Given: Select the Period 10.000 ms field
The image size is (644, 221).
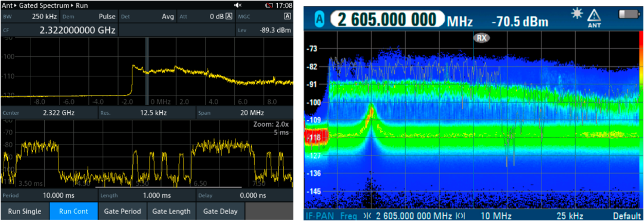Looking at the screenshot, I should tap(49, 195).
